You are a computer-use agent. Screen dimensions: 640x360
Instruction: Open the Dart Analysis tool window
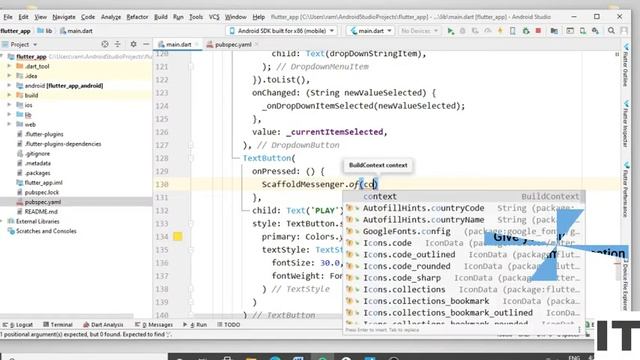[x=103, y=325]
